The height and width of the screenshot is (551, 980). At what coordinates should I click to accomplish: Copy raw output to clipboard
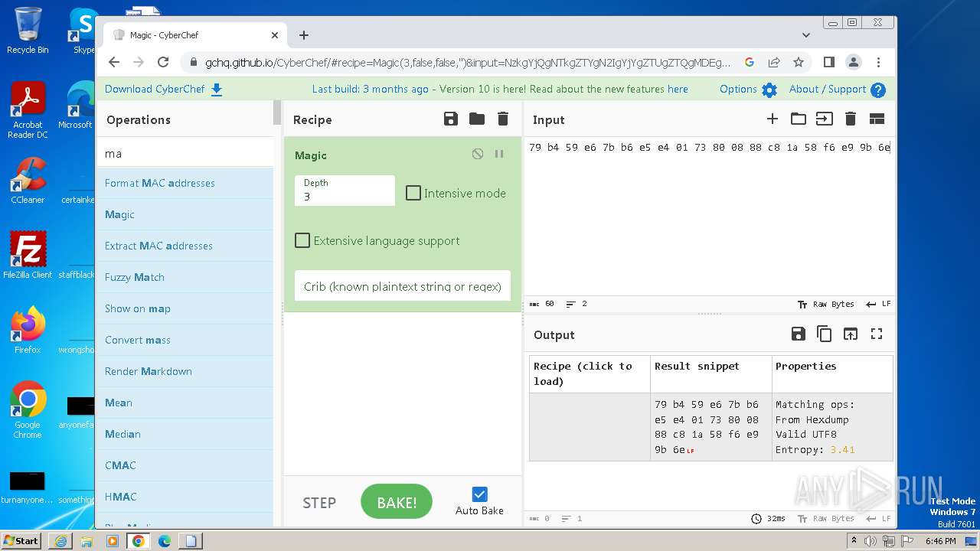(x=824, y=334)
